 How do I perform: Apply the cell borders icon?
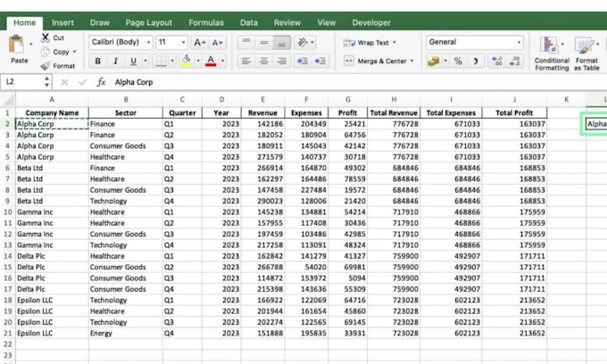(x=161, y=61)
